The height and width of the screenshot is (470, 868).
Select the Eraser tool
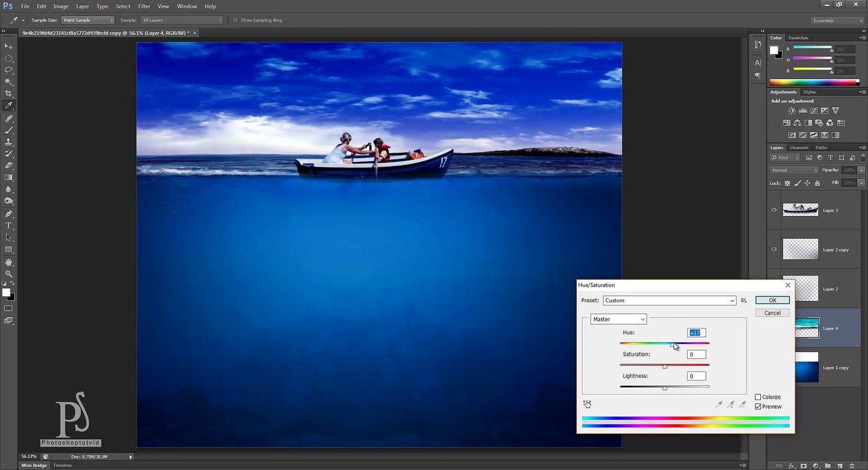[8, 166]
